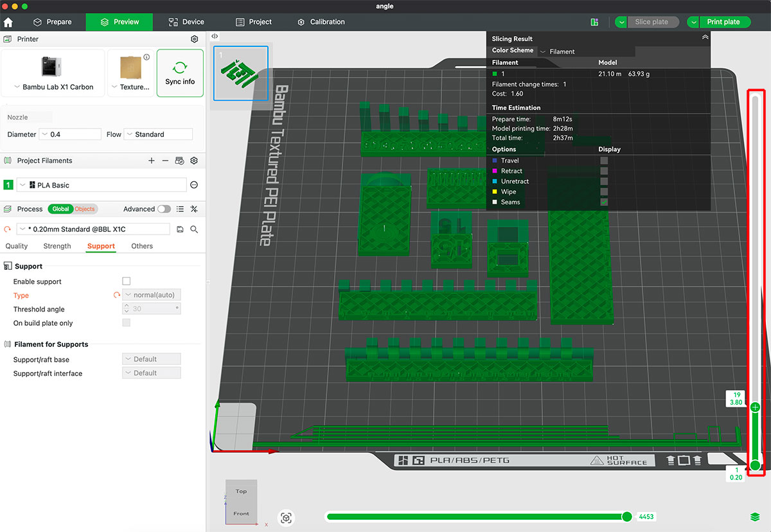Show Retract points in display
The height and width of the screenshot is (532, 771).
pyautogui.click(x=604, y=171)
